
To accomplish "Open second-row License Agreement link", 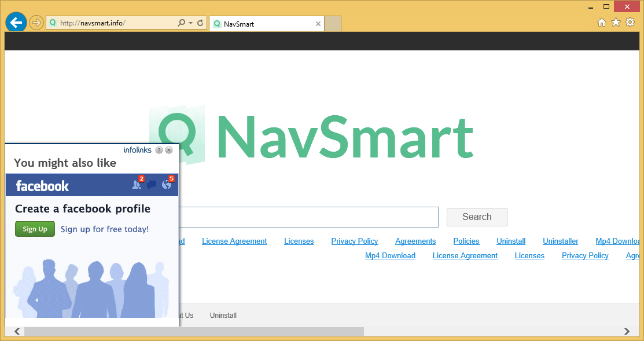I will (x=465, y=255).
